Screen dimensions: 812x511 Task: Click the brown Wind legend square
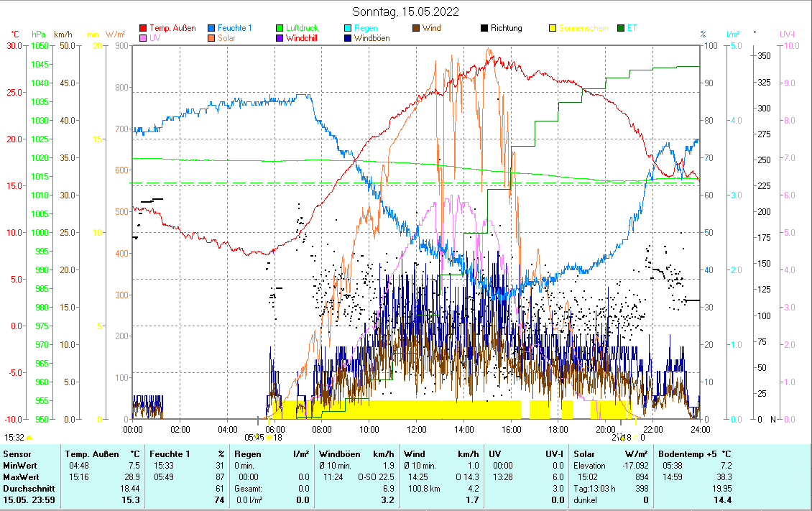417,29
